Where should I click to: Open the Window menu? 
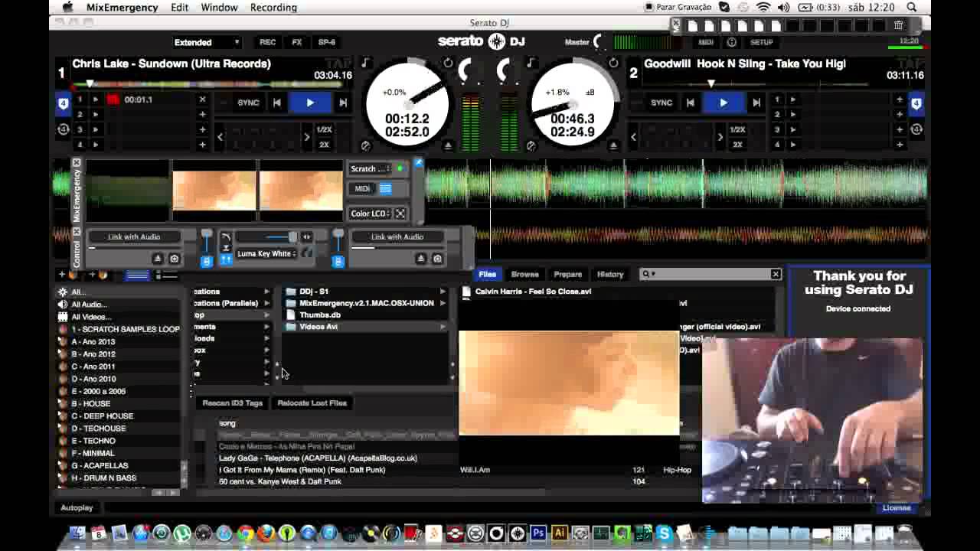click(219, 8)
